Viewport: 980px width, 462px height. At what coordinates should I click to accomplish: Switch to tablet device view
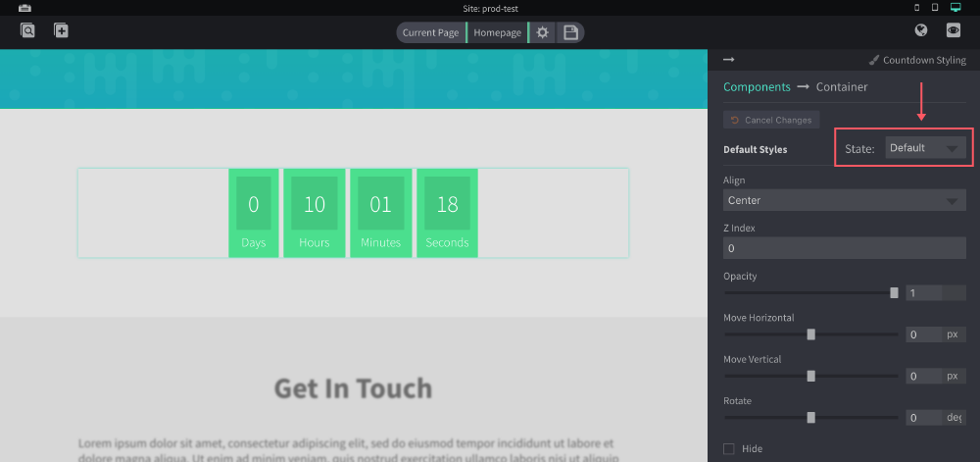pos(935,8)
